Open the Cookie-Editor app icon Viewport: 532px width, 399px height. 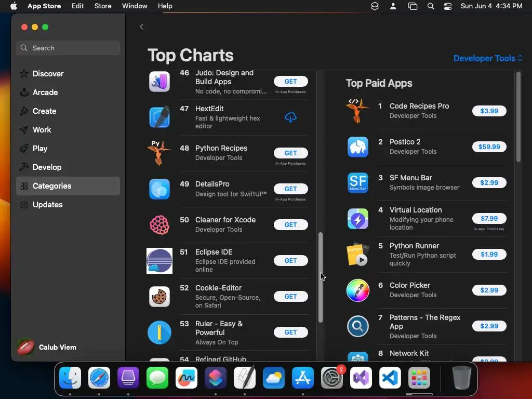tap(159, 297)
